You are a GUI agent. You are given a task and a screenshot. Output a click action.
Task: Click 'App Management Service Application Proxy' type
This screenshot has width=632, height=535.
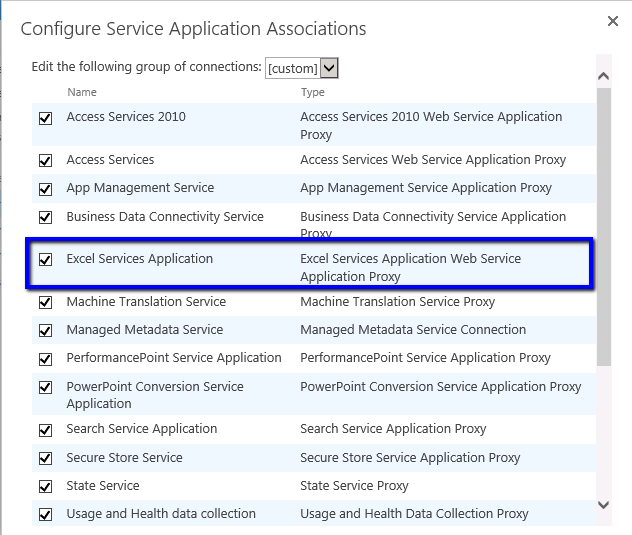click(426, 188)
